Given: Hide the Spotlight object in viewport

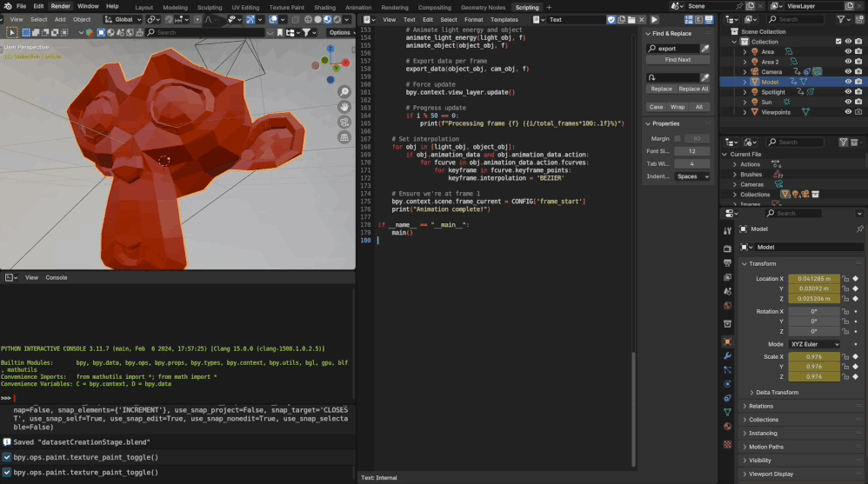Looking at the screenshot, I should click(x=847, y=92).
